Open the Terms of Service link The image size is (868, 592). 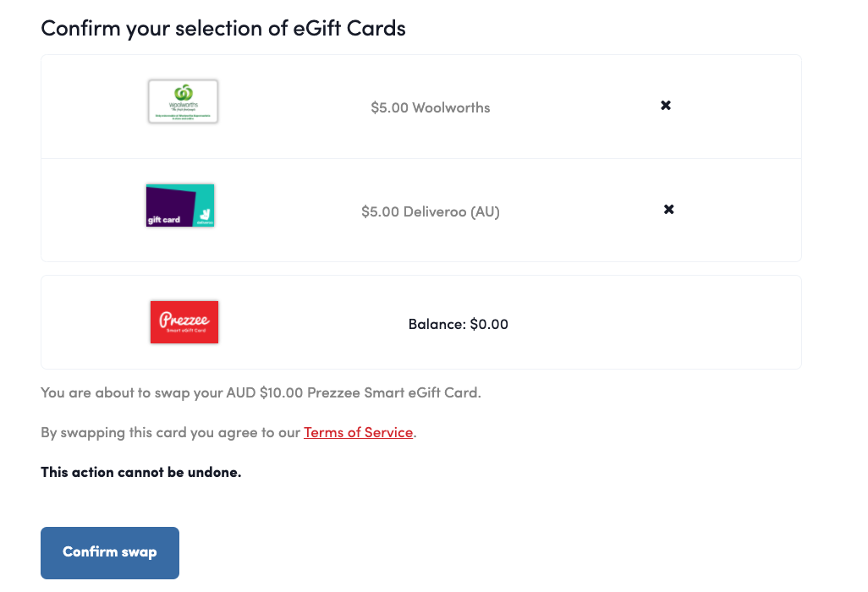point(358,432)
